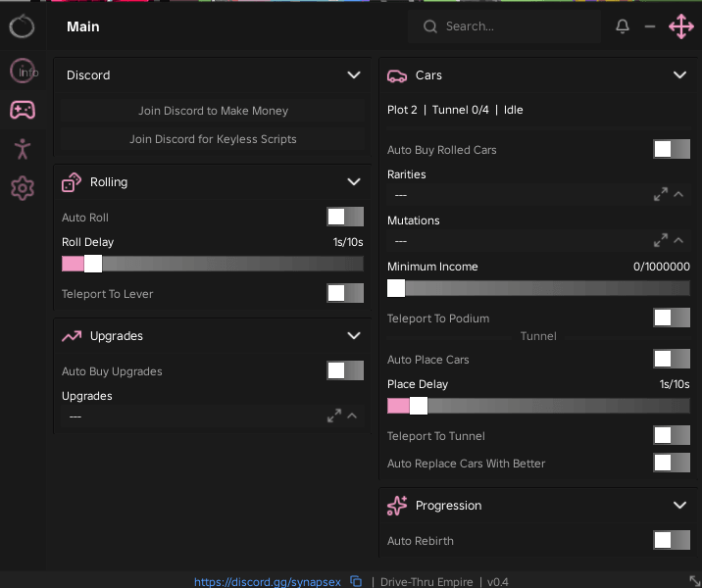Collapse the Cars section chevron
Screen dimensions: 702x588
coord(679,74)
